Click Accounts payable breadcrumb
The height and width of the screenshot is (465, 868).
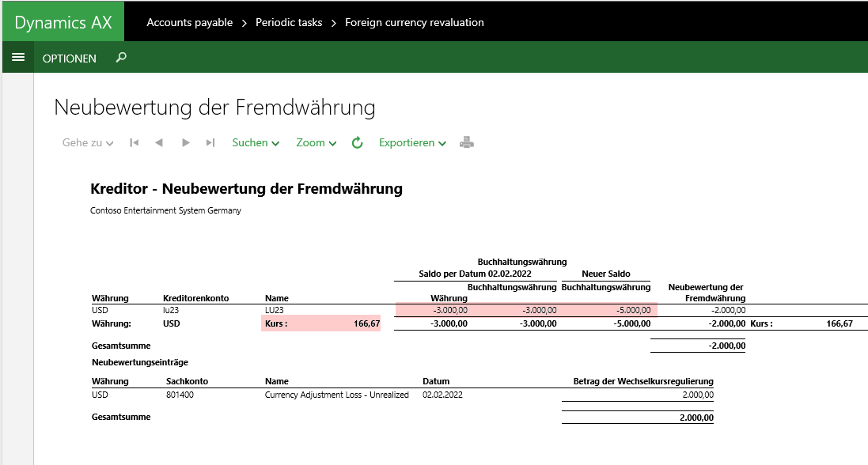coord(190,23)
